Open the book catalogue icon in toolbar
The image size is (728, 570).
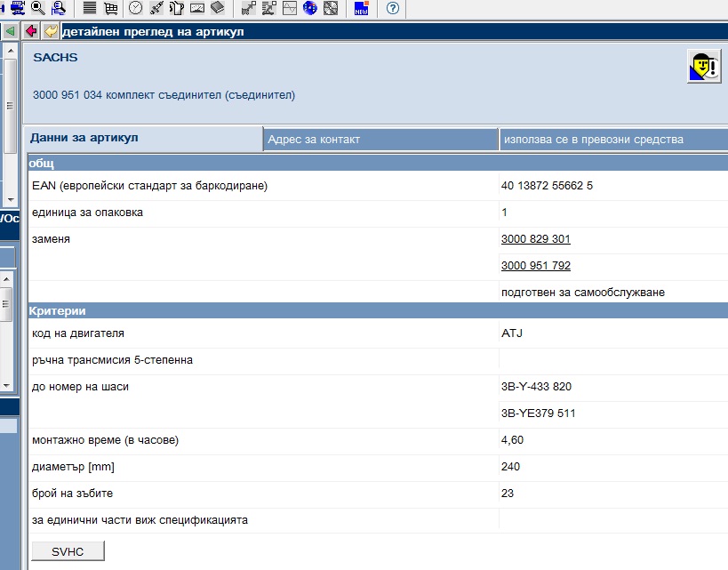click(218, 8)
